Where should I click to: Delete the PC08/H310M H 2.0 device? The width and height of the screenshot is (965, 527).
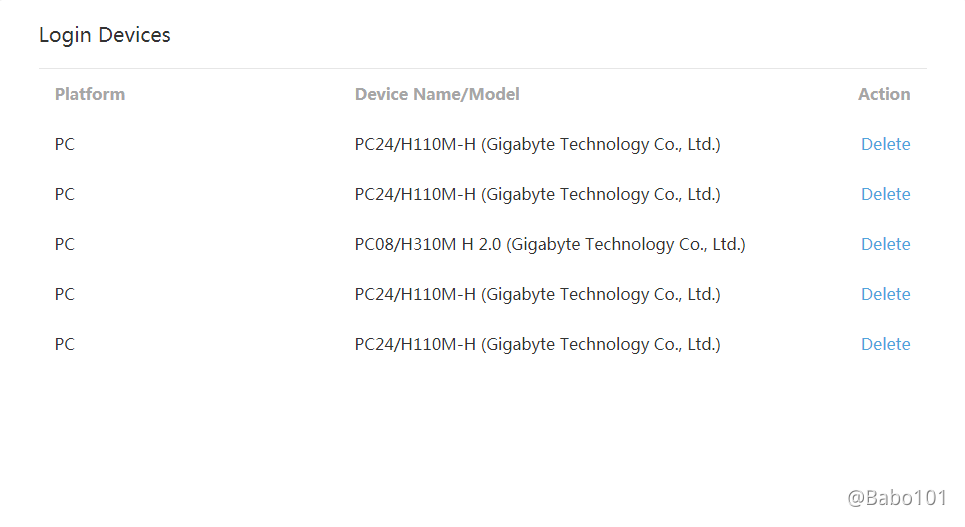885,244
